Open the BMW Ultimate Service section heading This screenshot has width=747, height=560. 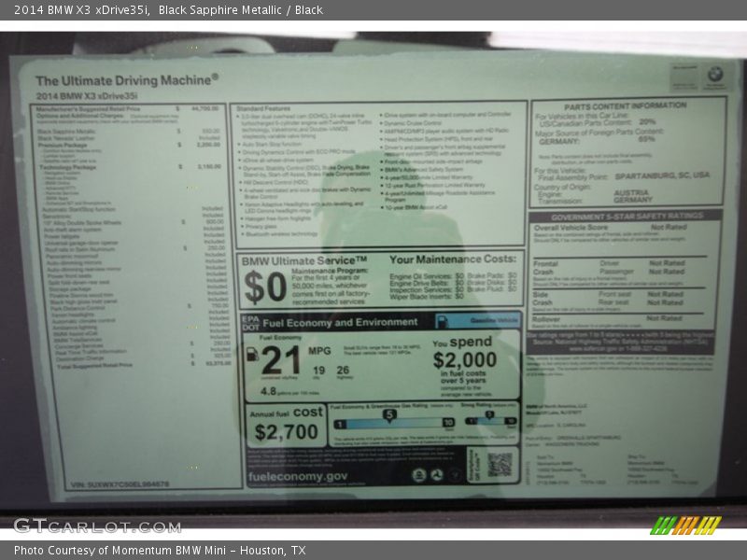303,259
